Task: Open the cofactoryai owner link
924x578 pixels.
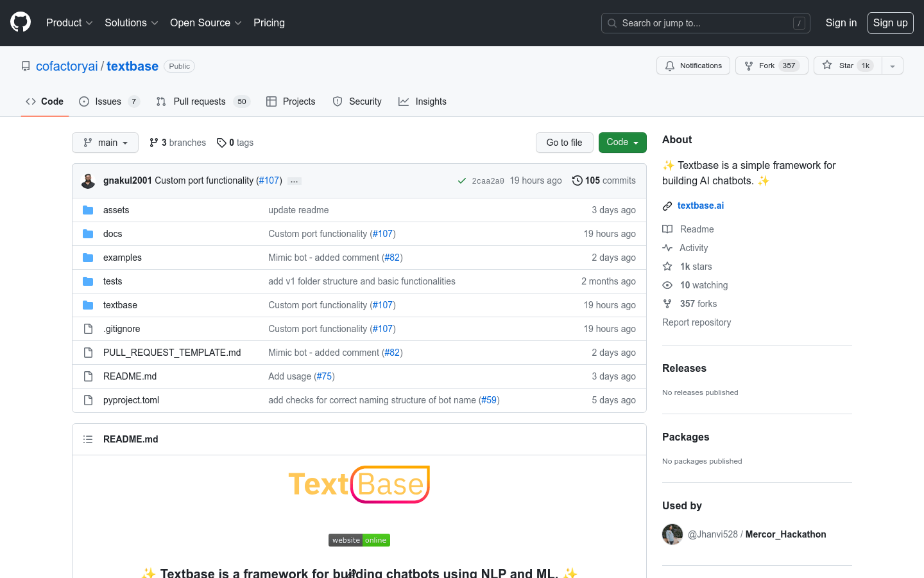Action: tap(67, 66)
